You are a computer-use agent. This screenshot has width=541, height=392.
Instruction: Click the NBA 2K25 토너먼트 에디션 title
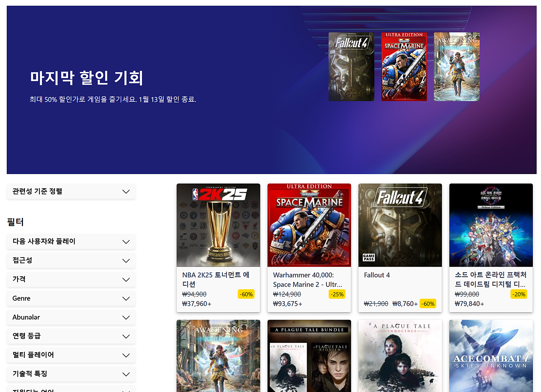tap(216, 279)
